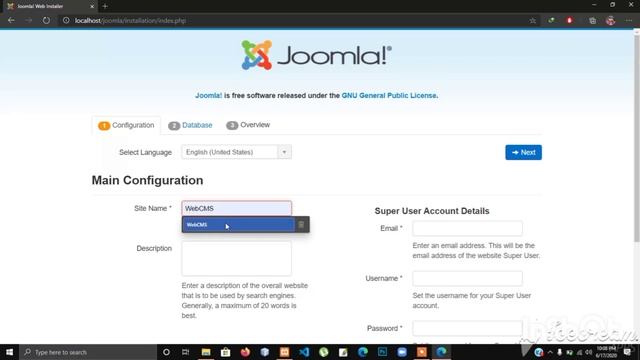Click the Windows taskbar search box
Image resolution: width=640 pixels, height=360 pixels.
(88, 352)
